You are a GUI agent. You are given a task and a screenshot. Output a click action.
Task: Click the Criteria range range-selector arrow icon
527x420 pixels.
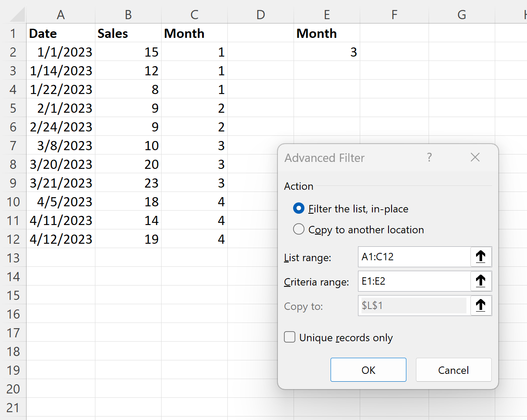pyautogui.click(x=481, y=281)
